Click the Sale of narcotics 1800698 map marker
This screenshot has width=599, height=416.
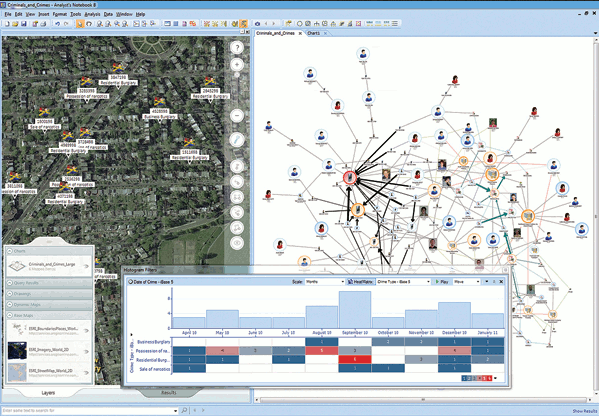[x=44, y=121]
